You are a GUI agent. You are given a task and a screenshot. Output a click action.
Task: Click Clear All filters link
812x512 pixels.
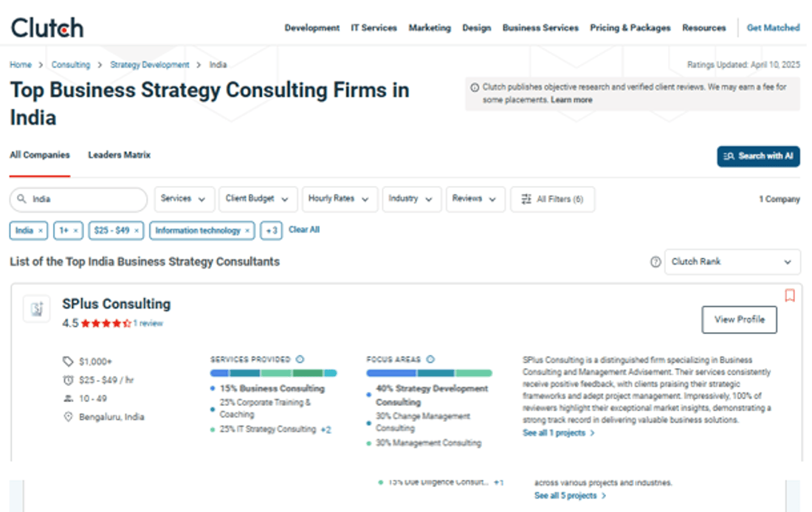(x=304, y=230)
